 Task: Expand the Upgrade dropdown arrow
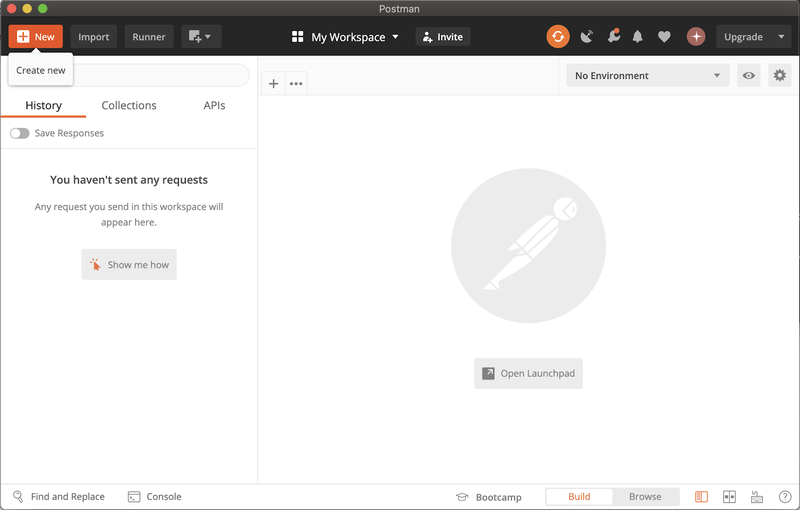click(x=782, y=37)
